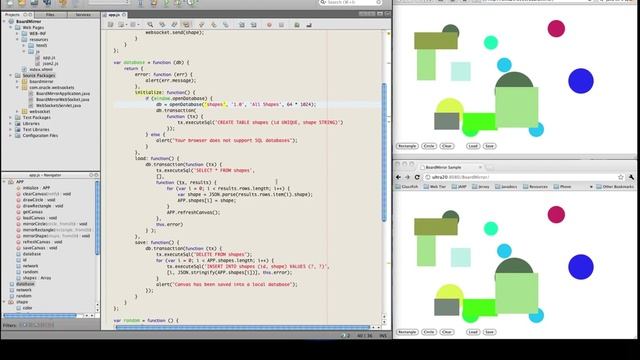Image resolution: width=640 pixels, height=360 pixels.
Task: Expand the Configuration Files node
Action: [x=11, y=136]
